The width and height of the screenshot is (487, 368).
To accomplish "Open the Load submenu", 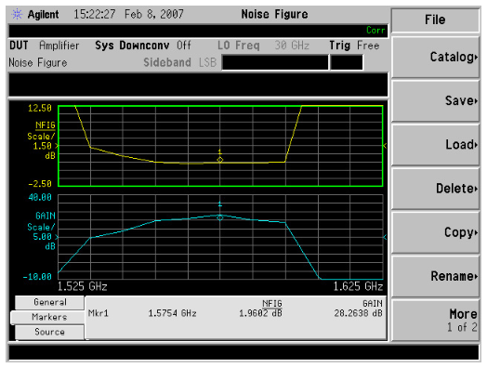I will click(x=436, y=145).
